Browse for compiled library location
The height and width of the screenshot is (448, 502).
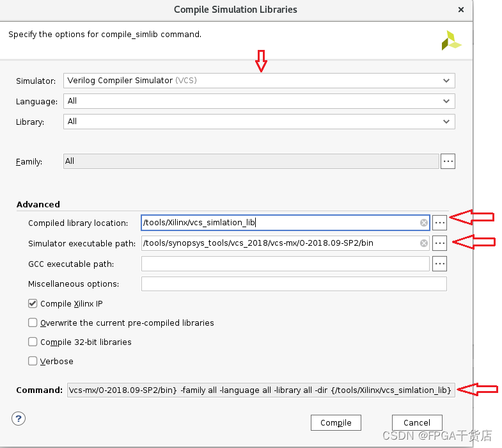(x=439, y=222)
